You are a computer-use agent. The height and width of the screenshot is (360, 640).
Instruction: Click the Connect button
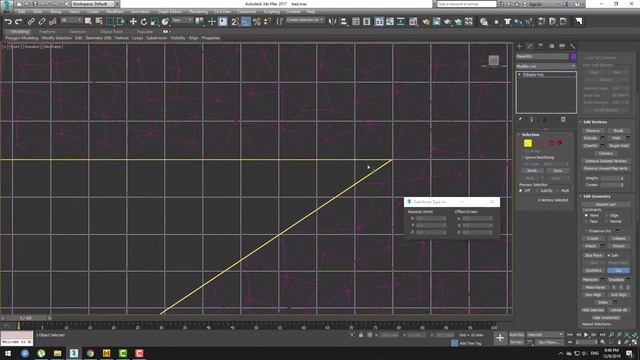pyautogui.click(x=606, y=153)
